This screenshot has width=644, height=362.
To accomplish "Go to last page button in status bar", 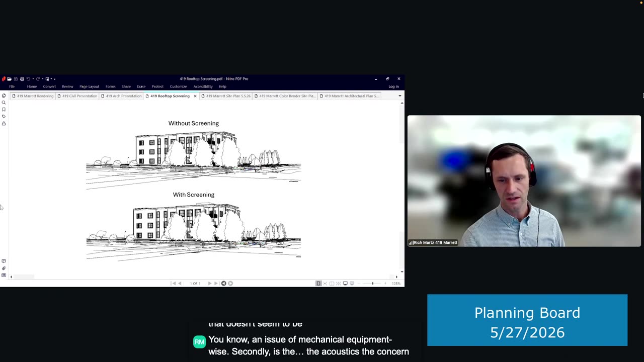I will (216, 283).
